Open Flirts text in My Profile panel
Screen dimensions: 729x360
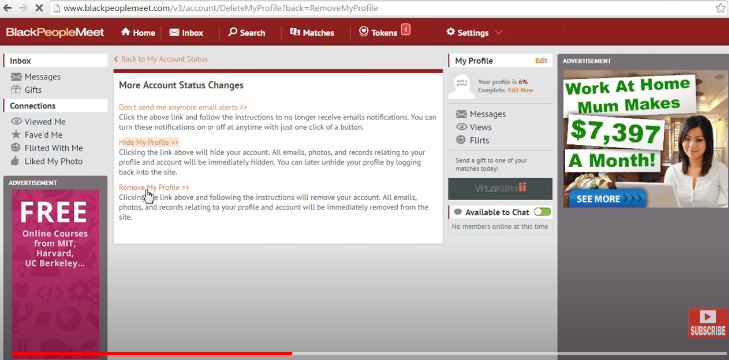pos(479,140)
